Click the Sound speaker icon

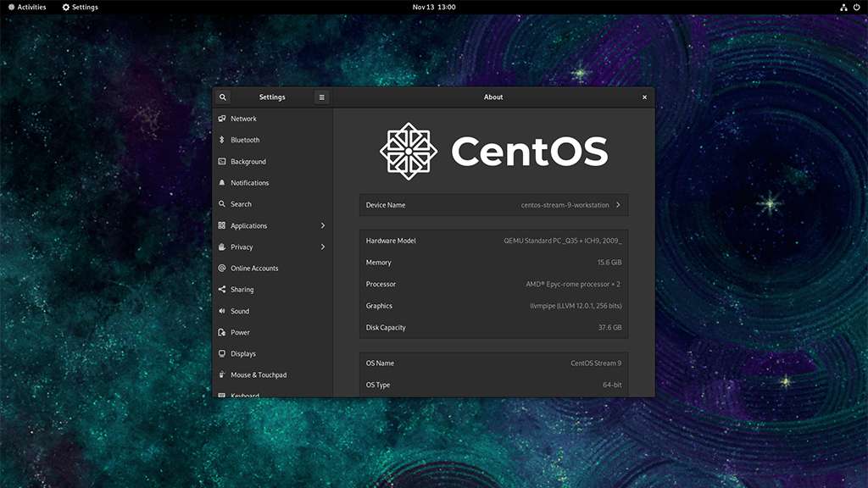[222, 311]
